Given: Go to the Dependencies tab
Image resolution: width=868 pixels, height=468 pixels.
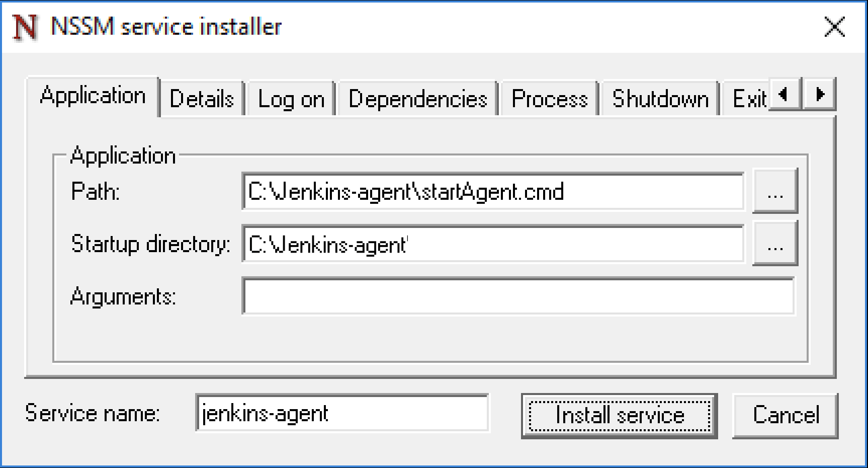Looking at the screenshot, I should pyautogui.click(x=418, y=99).
